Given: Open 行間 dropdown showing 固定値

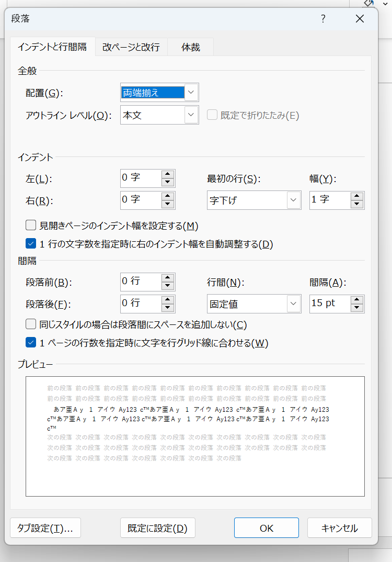Looking at the screenshot, I should tap(294, 304).
